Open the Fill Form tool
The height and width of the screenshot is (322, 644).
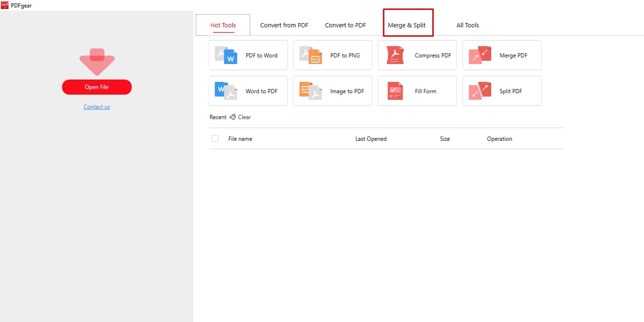[395, 91]
